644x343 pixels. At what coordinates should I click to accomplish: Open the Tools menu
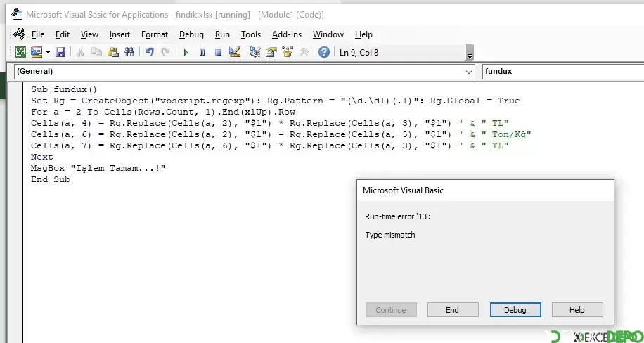[250, 34]
